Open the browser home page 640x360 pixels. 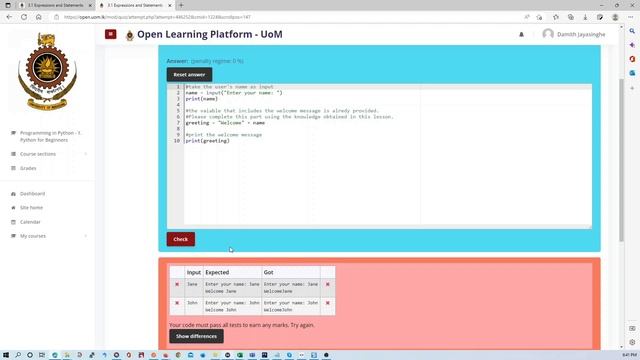pos(39,17)
